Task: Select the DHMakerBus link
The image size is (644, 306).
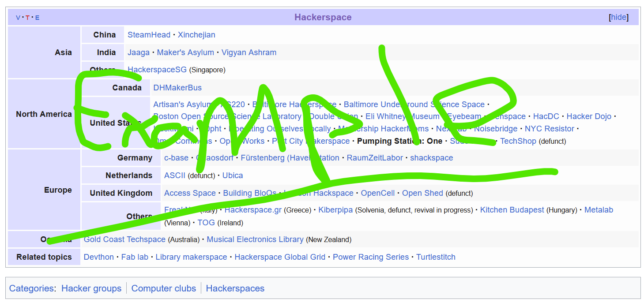Action: coord(177,87)
